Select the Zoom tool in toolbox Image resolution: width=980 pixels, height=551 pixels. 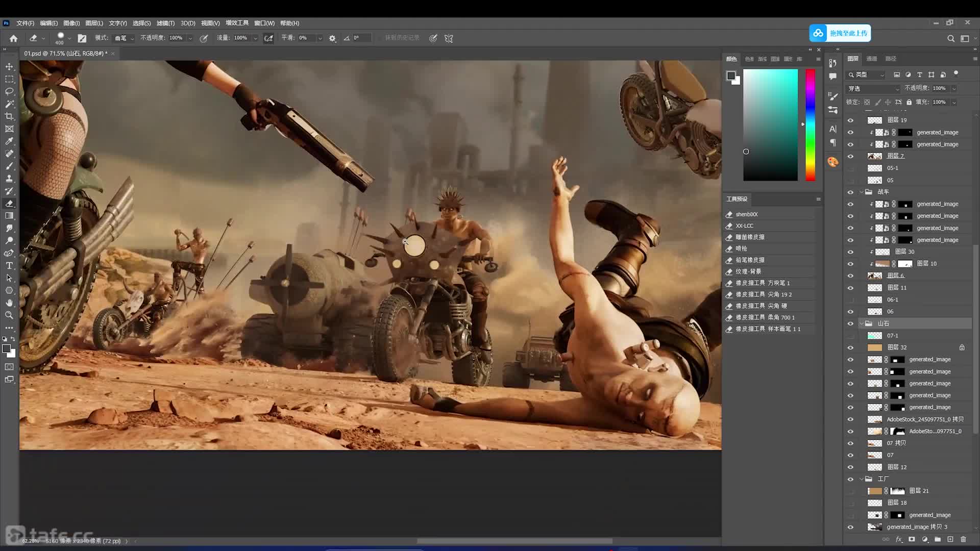9,315
